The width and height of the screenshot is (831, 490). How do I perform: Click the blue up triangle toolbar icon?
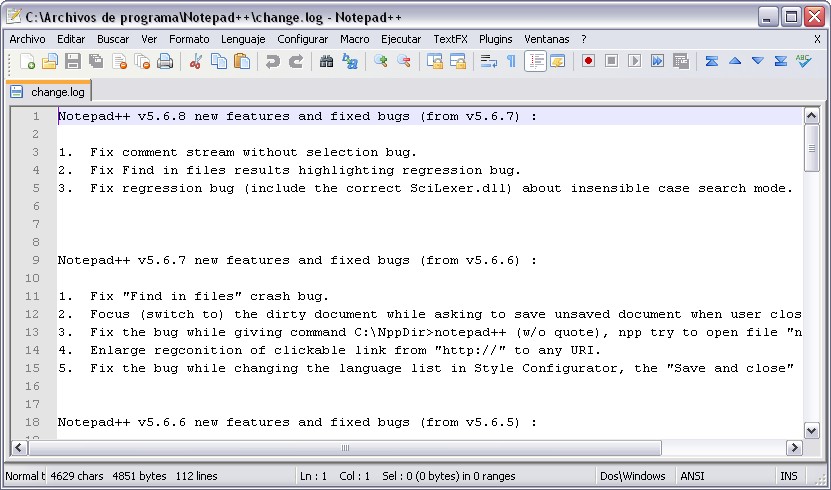click(x=735, y=61)
